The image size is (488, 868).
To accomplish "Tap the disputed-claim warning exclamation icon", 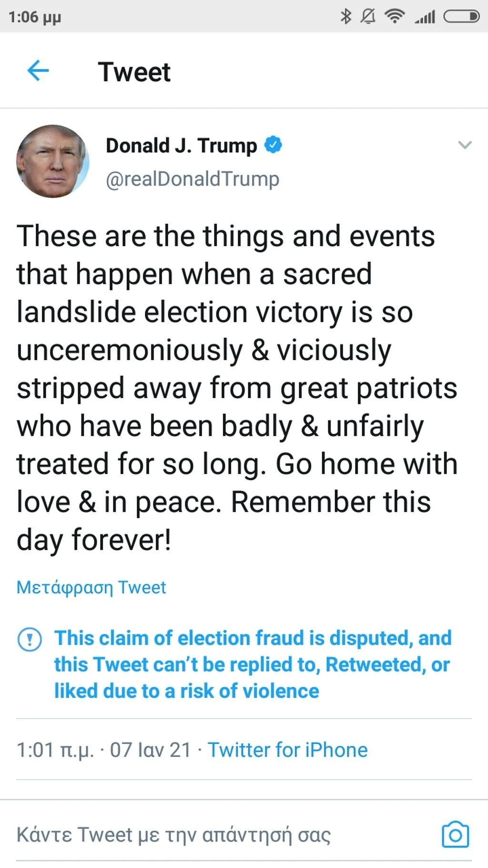I will [30, 640].
